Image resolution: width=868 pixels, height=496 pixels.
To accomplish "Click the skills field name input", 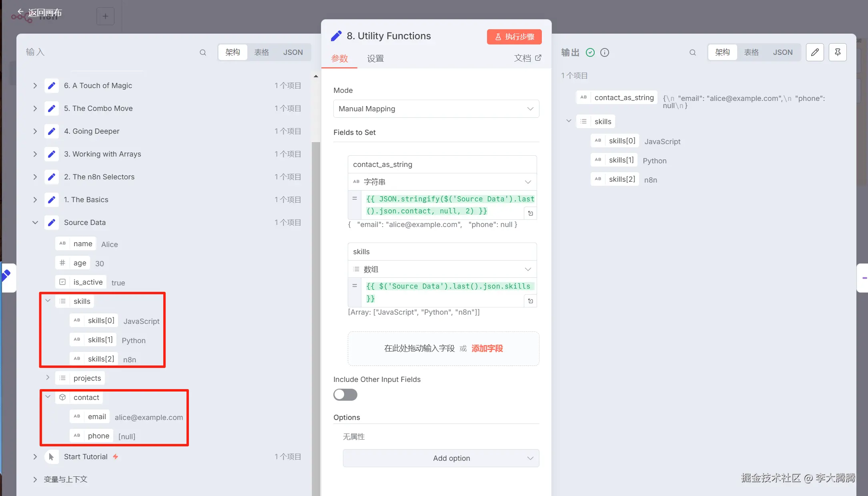I will (x=442, y=252).
